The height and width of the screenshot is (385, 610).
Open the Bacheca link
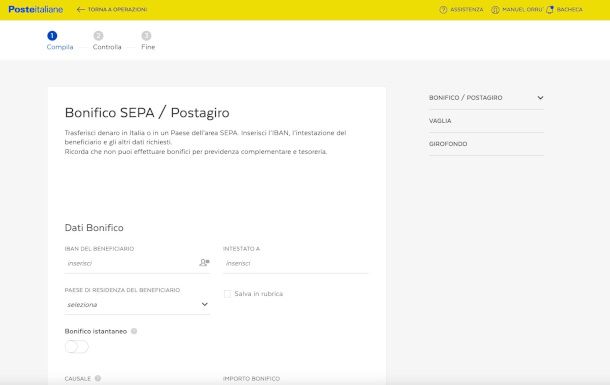[569, 9]
